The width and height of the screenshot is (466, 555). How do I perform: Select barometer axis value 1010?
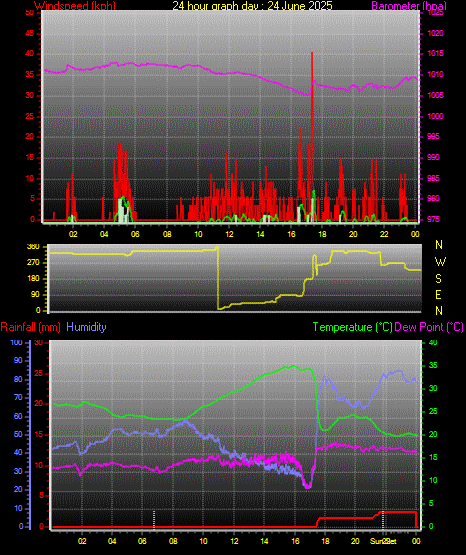[x=435, y=75]
